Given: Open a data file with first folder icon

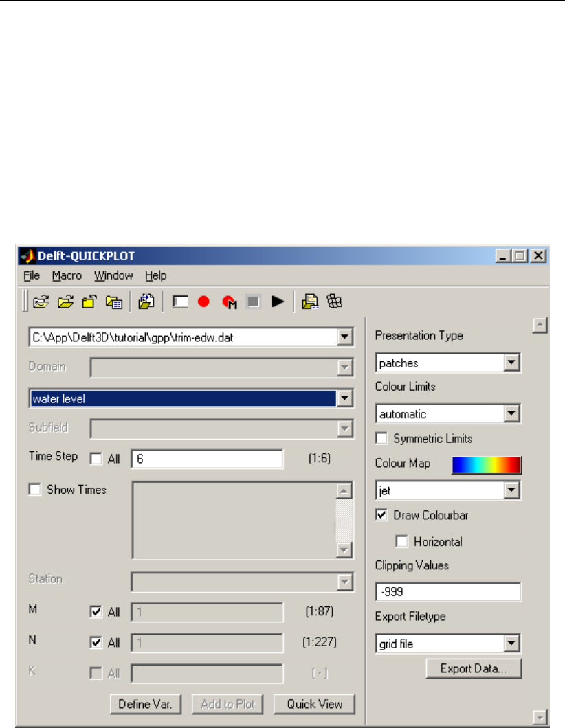Looking at the screenshot, I should 41,302.
